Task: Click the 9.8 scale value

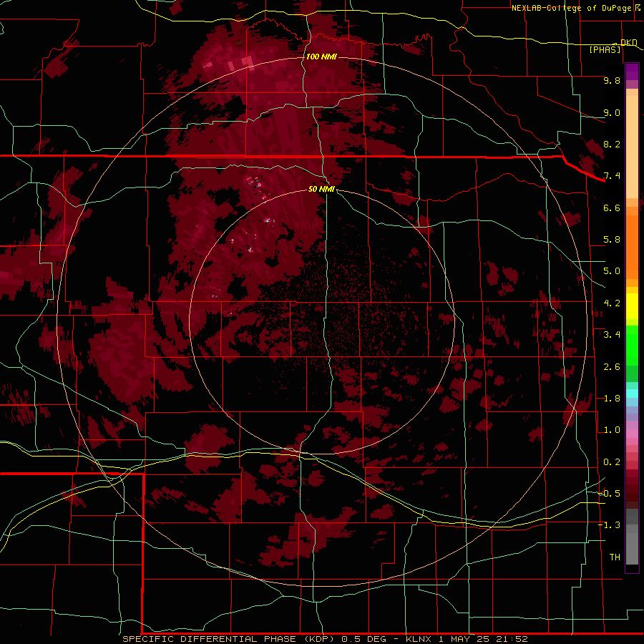Action: pos(612,80)
